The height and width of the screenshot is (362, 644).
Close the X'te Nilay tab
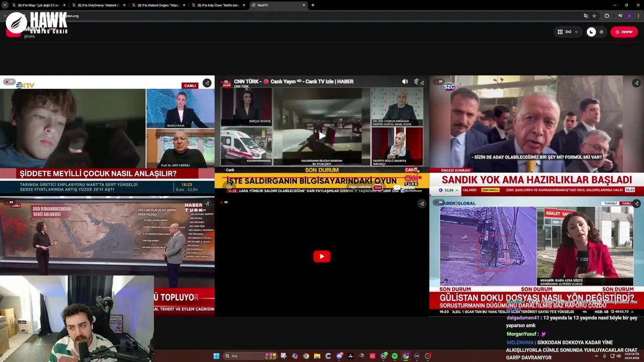(x=64, y=5)
